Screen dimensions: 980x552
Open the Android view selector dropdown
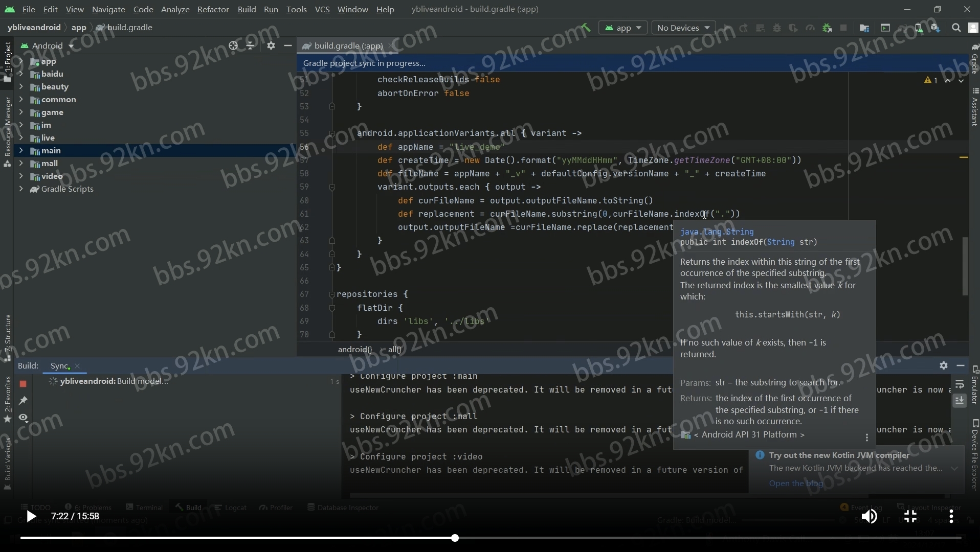click(x=47, y=45)
